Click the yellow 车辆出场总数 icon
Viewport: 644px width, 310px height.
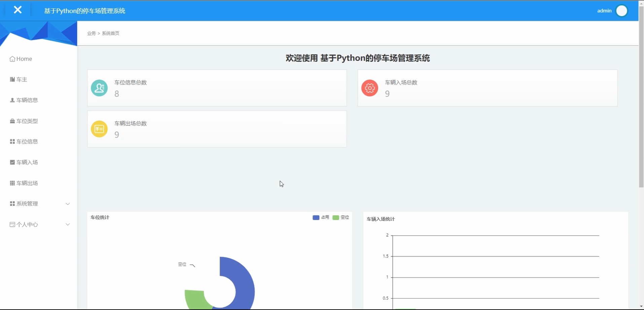[99, 129]
